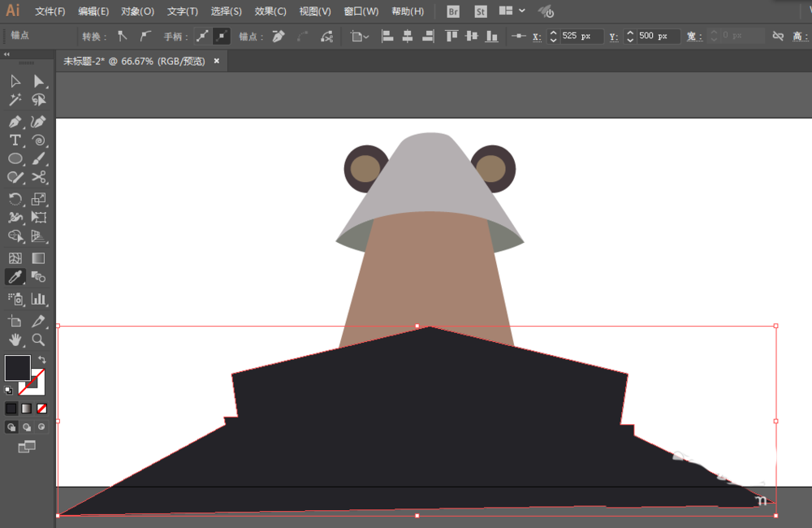Click the X coordinate label link
Screen dimensions: 812x528
tap(537, 37)
